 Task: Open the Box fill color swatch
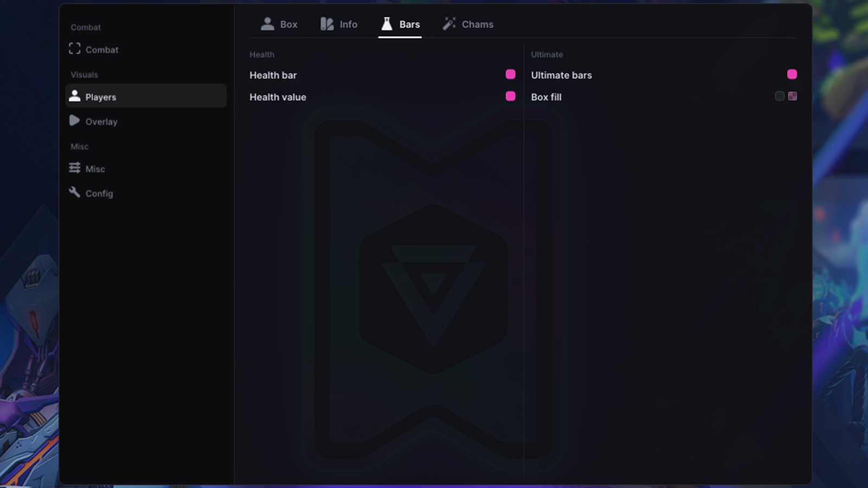[x=793, y=96]
